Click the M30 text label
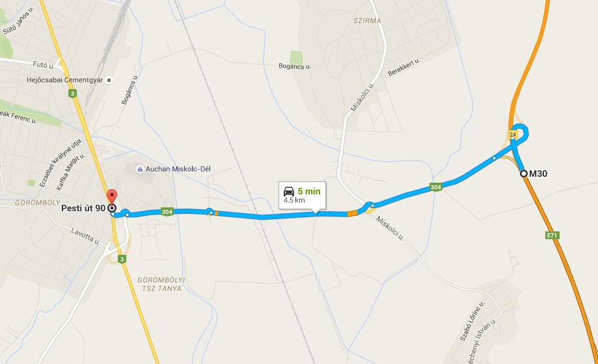Image resolution: width=598 pixels, height=364 pixels. [538, 174]
